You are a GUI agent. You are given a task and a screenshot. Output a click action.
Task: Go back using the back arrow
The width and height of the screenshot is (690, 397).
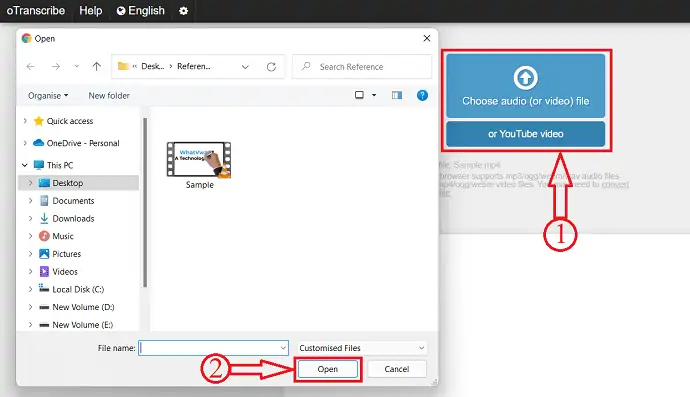30,66
